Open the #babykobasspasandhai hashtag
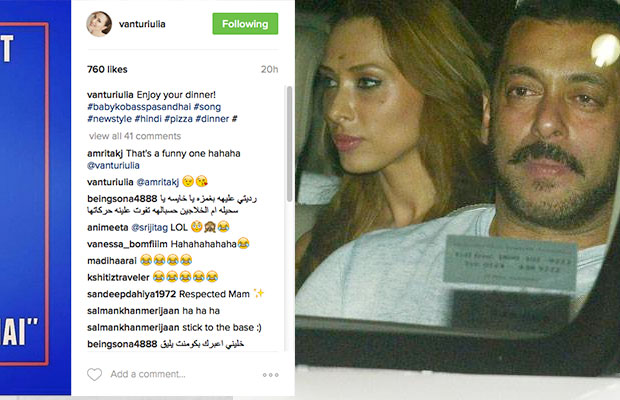This screenshot has height=400, width=620. (x=139, y=107)
